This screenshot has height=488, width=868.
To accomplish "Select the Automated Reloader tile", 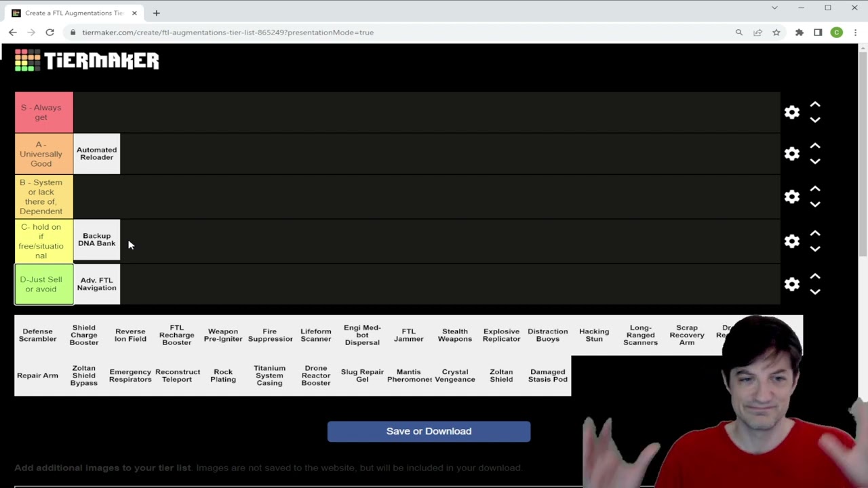I will 97,154.
